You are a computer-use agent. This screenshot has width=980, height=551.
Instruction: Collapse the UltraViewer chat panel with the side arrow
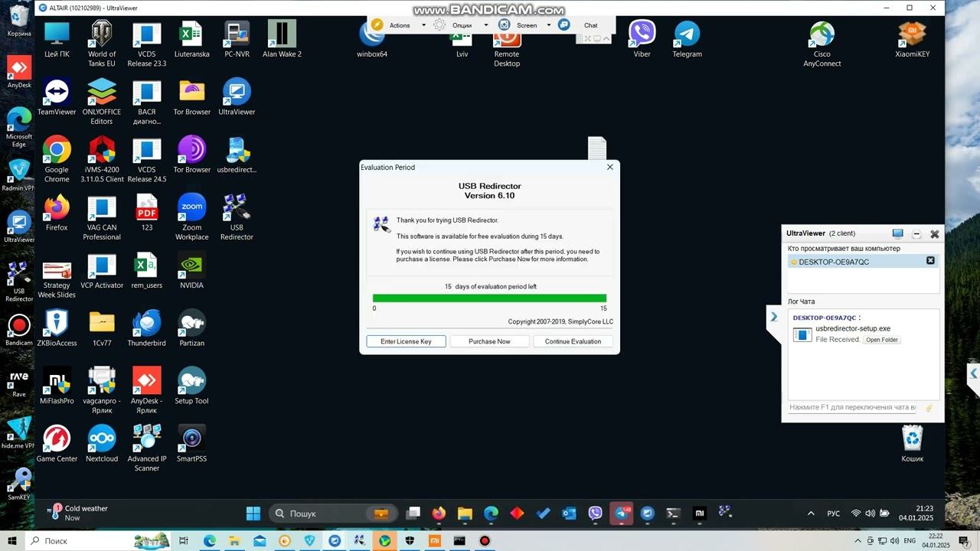click(x=774, y=317)
